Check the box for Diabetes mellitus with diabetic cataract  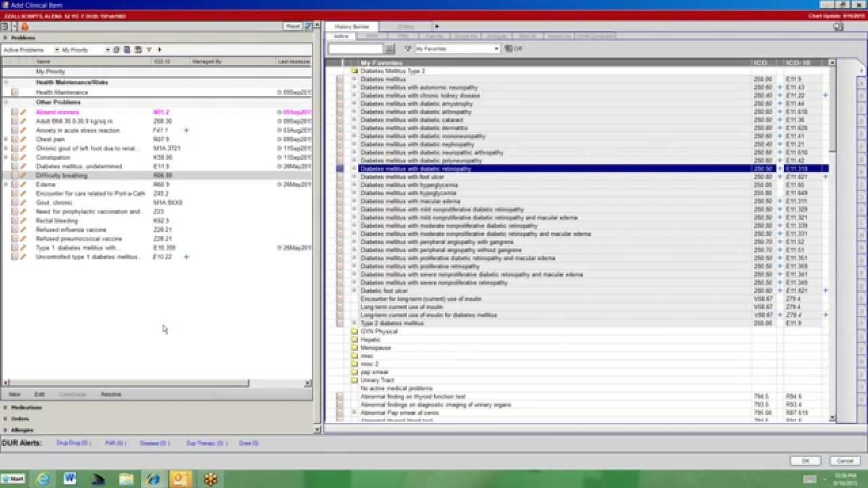coord(340,120)
